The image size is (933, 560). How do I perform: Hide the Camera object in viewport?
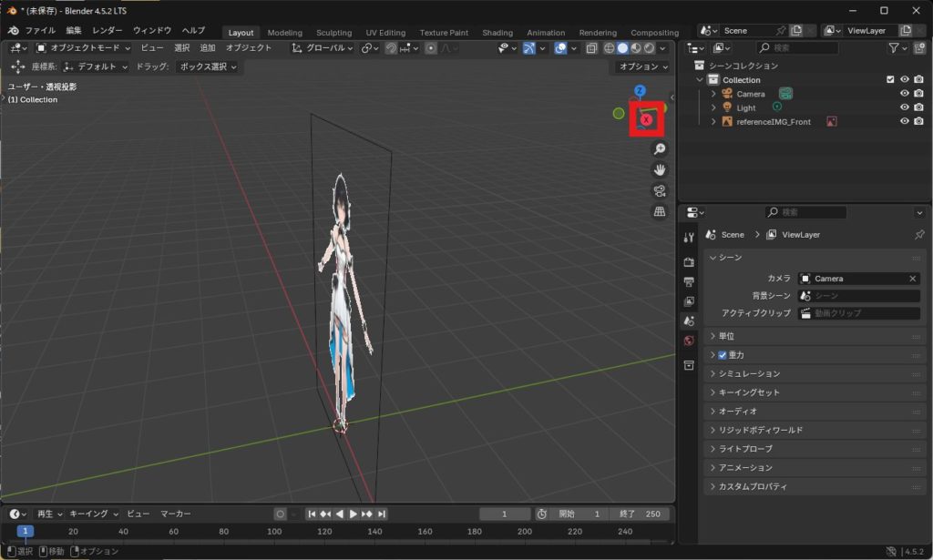tap(904, 94)
